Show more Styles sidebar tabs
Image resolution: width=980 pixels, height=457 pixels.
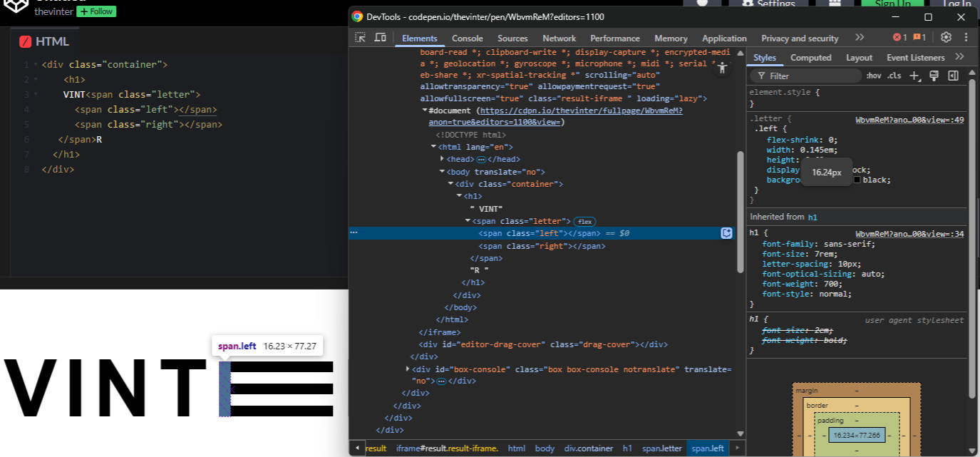tap(959, 57)
